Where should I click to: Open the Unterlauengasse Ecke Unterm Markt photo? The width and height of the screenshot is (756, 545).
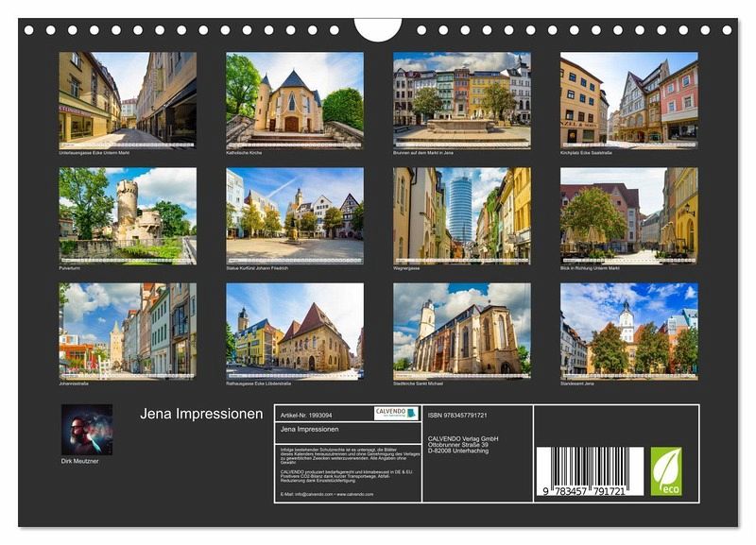128,100
